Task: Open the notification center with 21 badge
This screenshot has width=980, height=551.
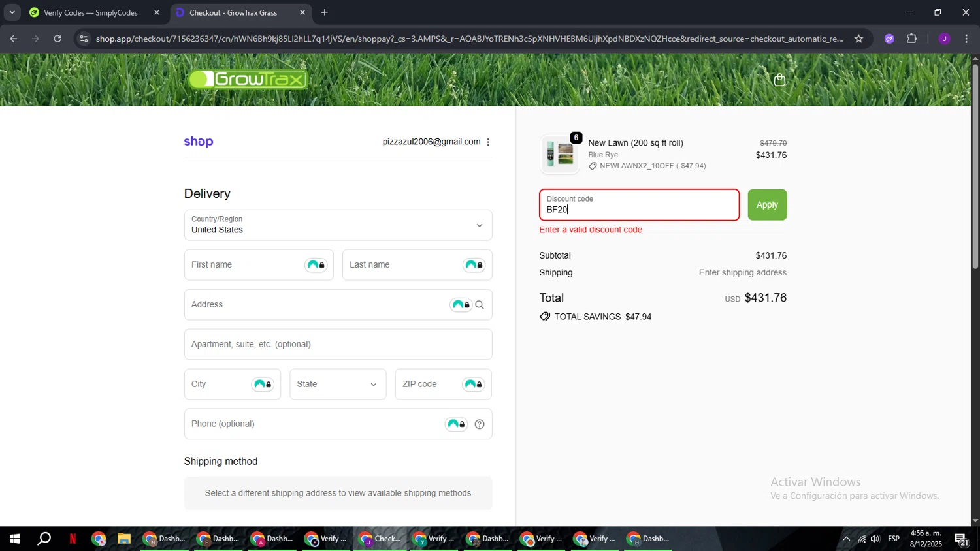Action: (962, 539)
